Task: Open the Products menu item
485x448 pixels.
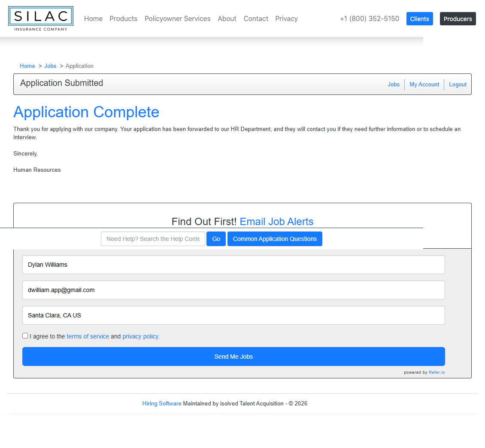Action: (123, 18)
